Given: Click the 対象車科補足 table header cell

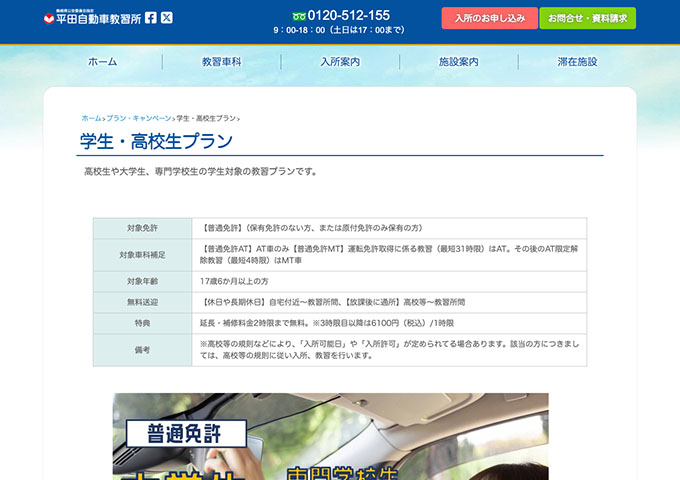Looking at the screenshot, I should pos(143,255).
